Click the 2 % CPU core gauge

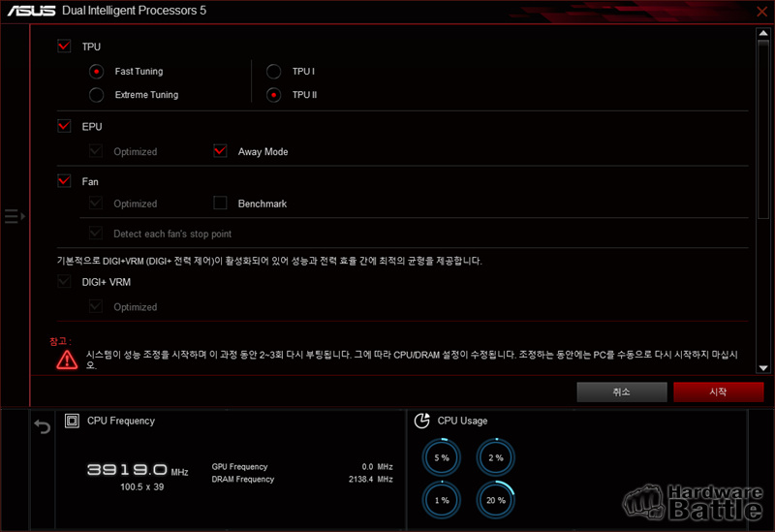[x=496, y=457]
